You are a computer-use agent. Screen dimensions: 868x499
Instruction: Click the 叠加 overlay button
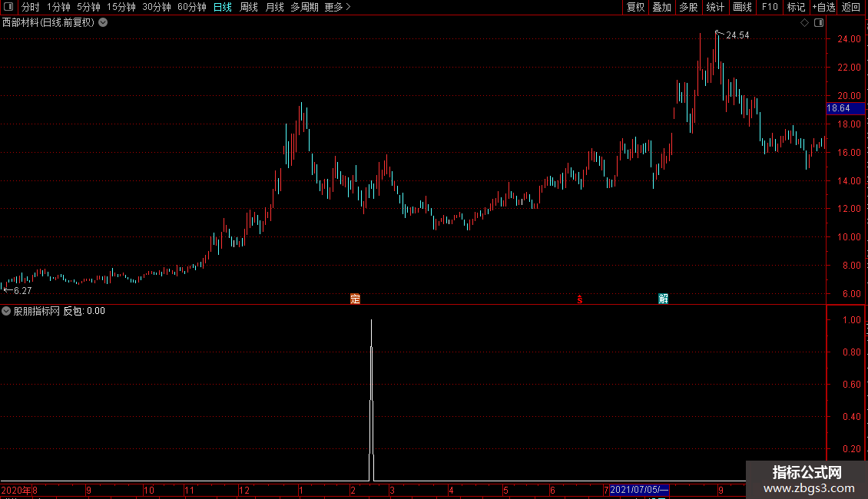(661, 7)
